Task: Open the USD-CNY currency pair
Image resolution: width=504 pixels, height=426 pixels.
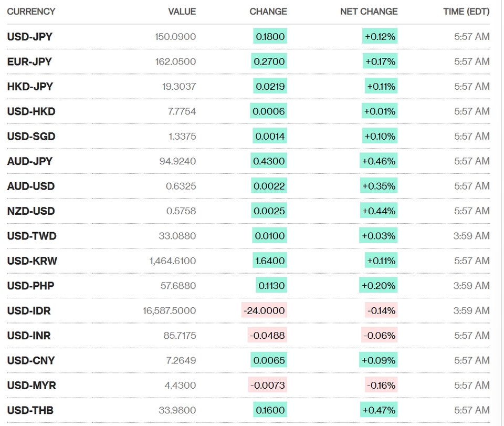Action: click(31, 360)
